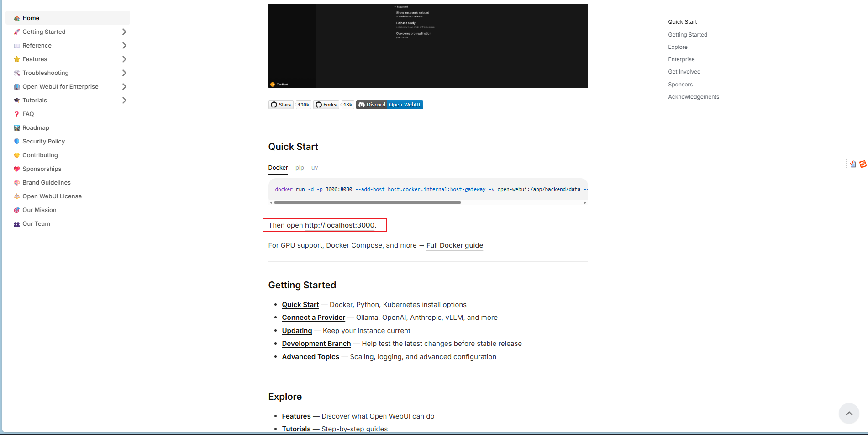Jump to Getting Started in table of contents
Image resolution: width=868 pixels, height=435 pixels.
click(688, 35)
